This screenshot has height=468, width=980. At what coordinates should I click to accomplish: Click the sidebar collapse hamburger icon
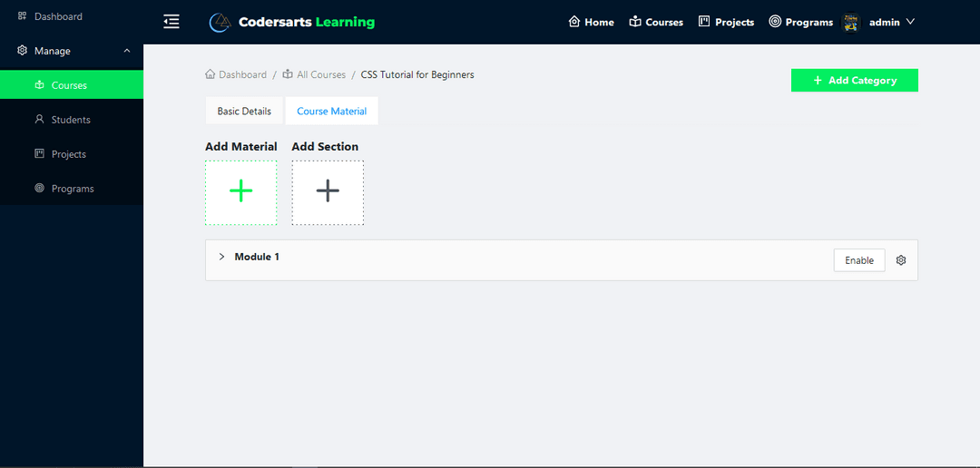[x=171, y=22]
